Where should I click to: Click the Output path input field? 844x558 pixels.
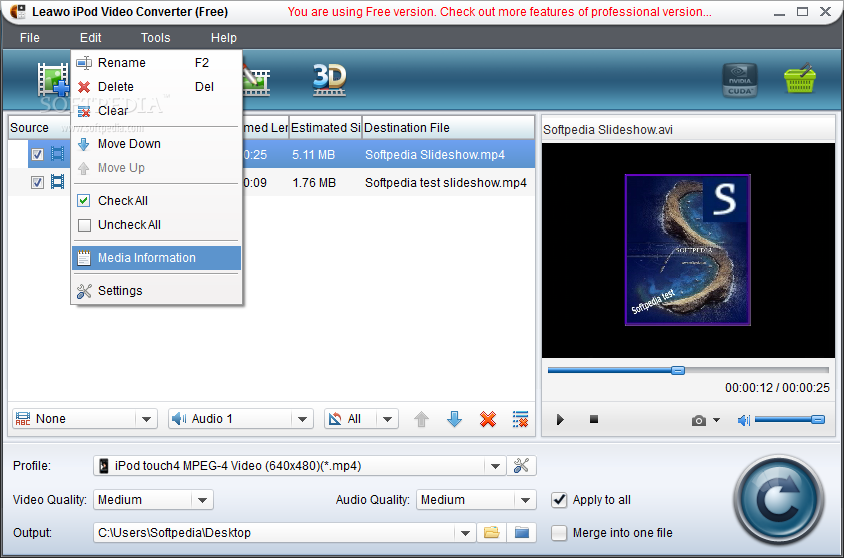275,533
